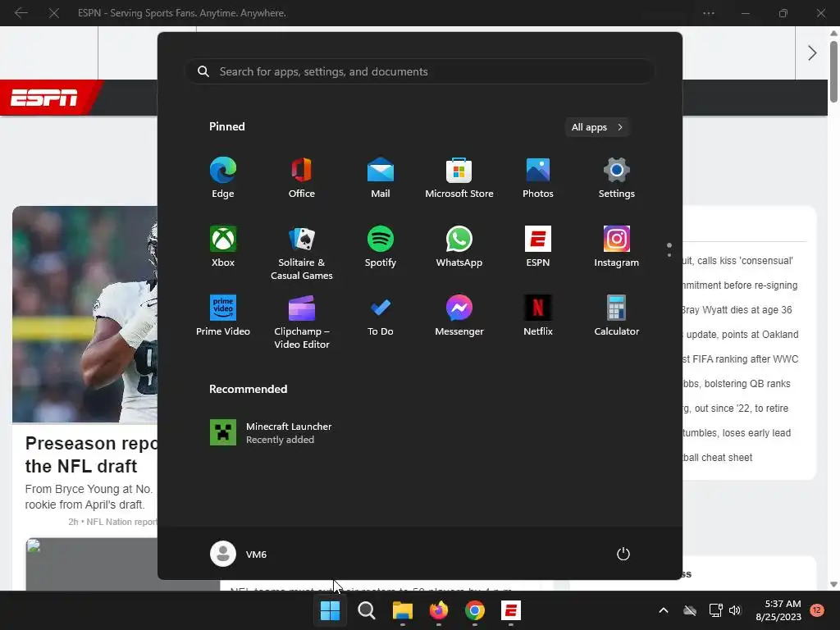The height and width of the screenshot is (630, 840).
Task: Open headline ending 'calls kiss consensual'
Action: (x=737, y=261)
